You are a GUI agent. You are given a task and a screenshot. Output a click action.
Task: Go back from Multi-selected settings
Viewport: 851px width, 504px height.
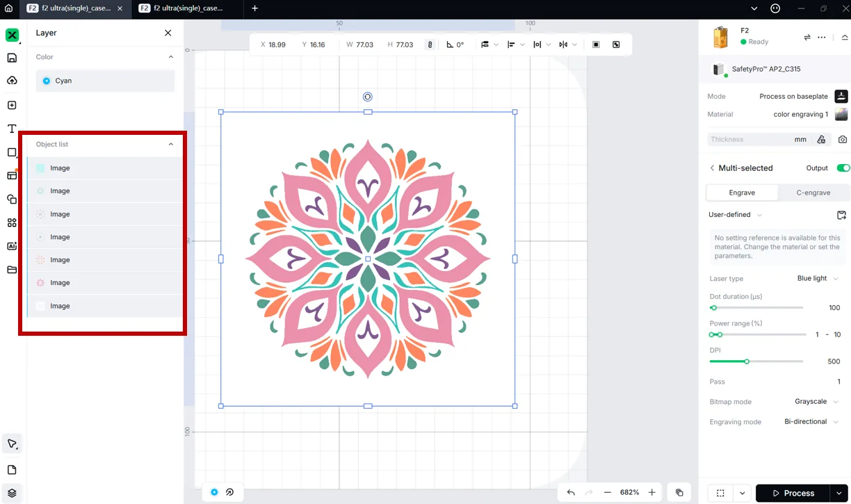pos(712,168)
